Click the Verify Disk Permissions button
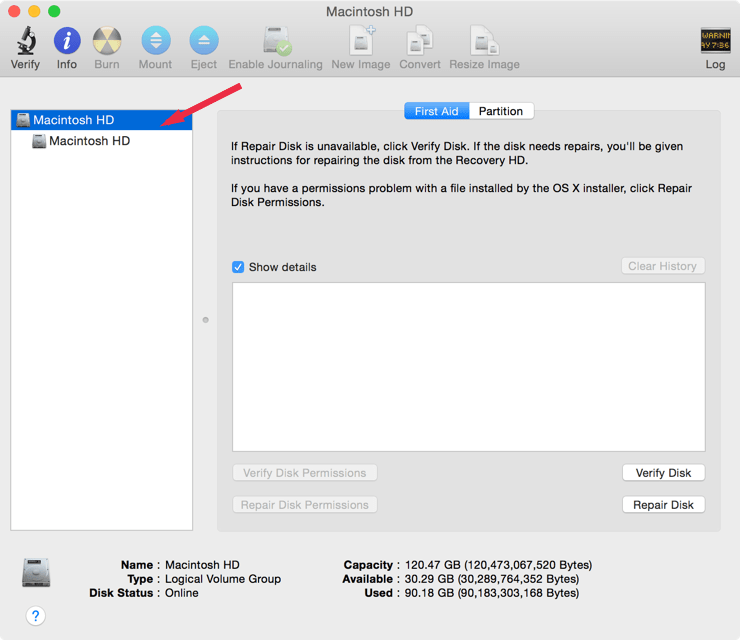This screenshot has height=640, width=740. coord(304,472)
